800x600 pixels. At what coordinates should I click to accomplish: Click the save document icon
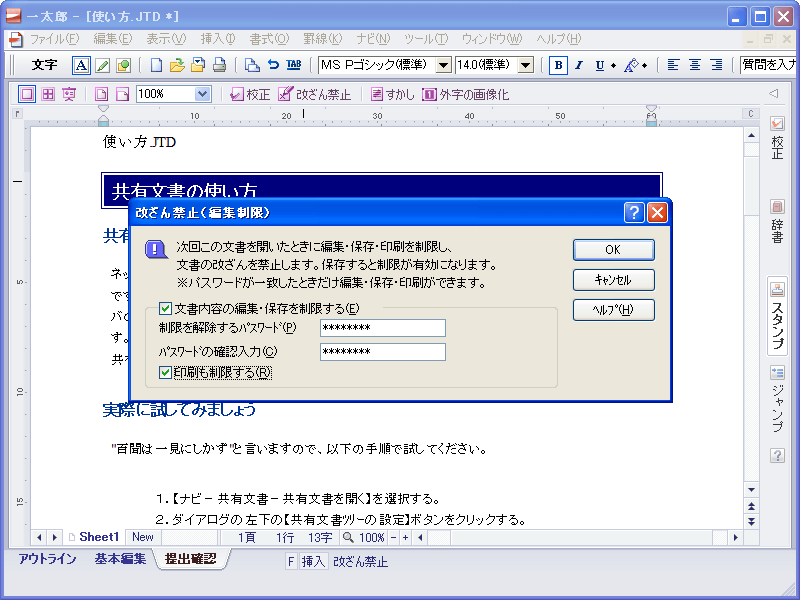[198, 65]
